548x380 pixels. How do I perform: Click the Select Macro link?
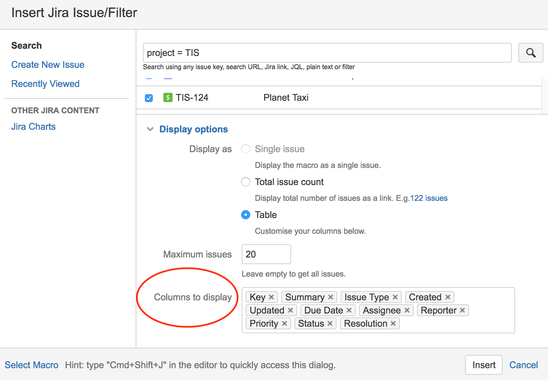pyautogui.click(x=31, y=365)
